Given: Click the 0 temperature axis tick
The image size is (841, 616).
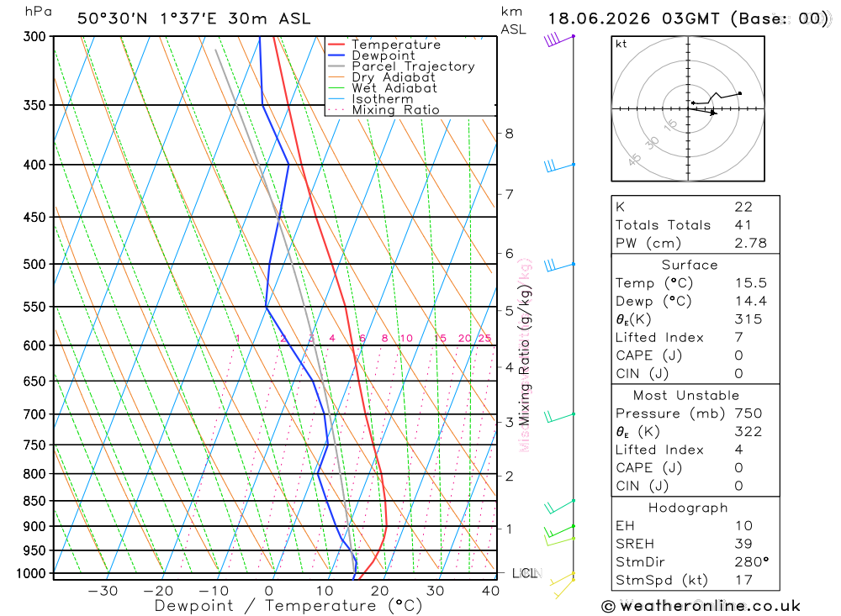Looking at the screenshot, I should coord(269,591).
